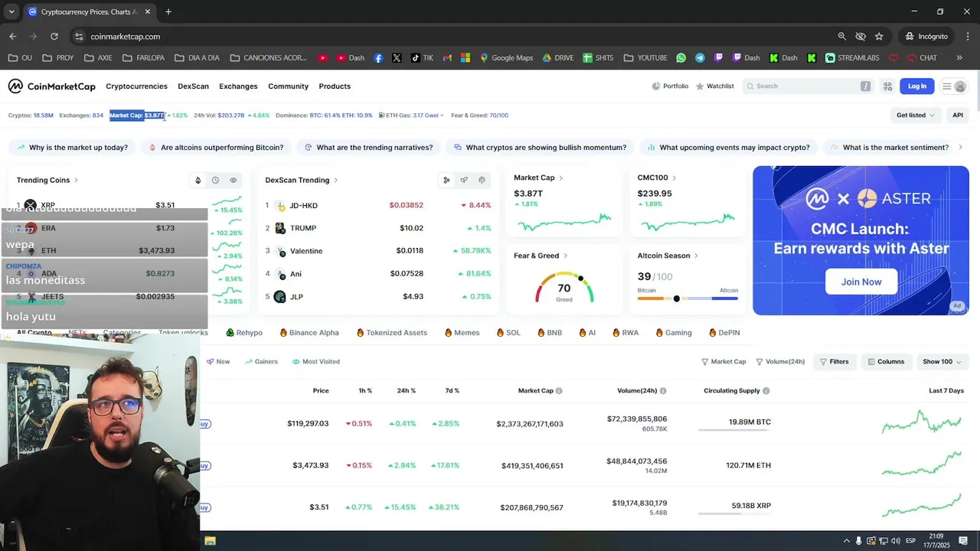Open the Products menu
This screenshot has height=551, width=980.
point(335,86)
